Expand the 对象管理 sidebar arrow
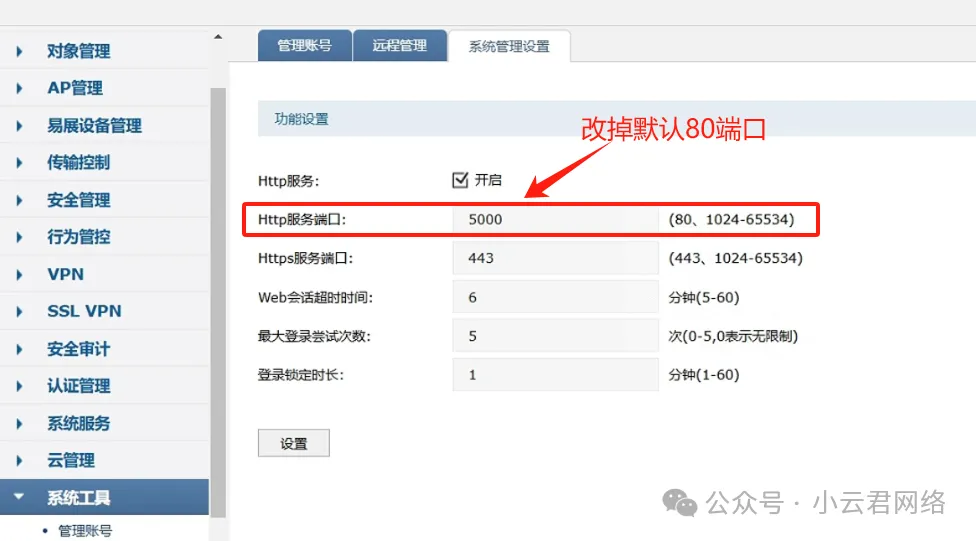Screen dimensions: 976x541 pyautogui.click(x=19, y=51)
